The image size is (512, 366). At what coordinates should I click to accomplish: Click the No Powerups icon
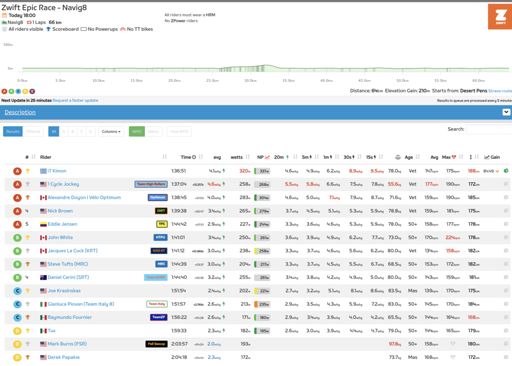(x=83, y=29)
